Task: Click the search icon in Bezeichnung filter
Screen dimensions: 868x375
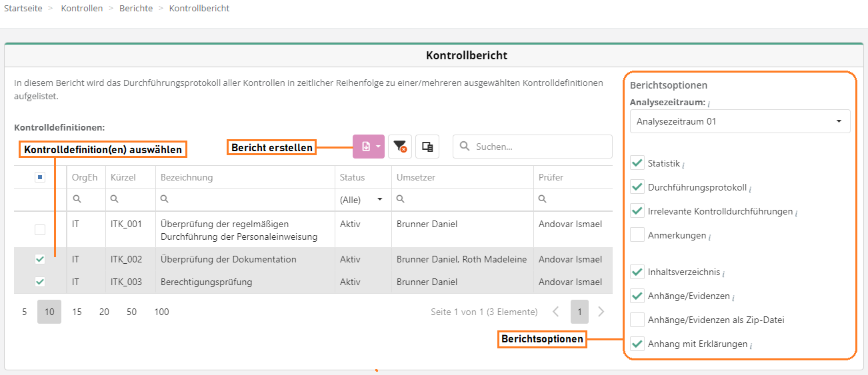Action: click(165, 199)
